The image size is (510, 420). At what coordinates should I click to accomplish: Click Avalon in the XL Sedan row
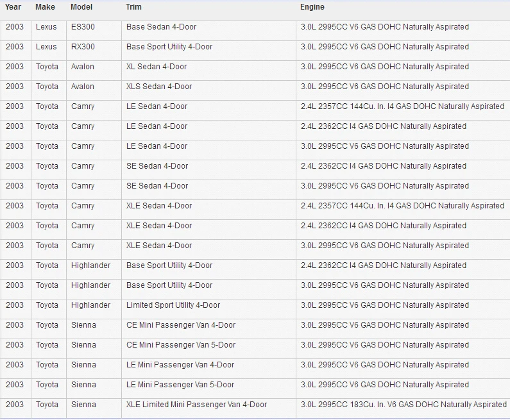83,66
